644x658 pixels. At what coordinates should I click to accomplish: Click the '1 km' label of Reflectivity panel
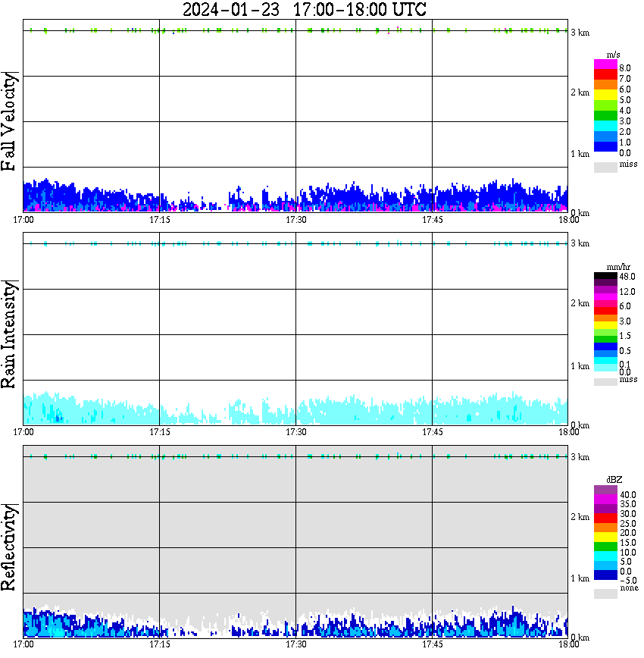580,578
